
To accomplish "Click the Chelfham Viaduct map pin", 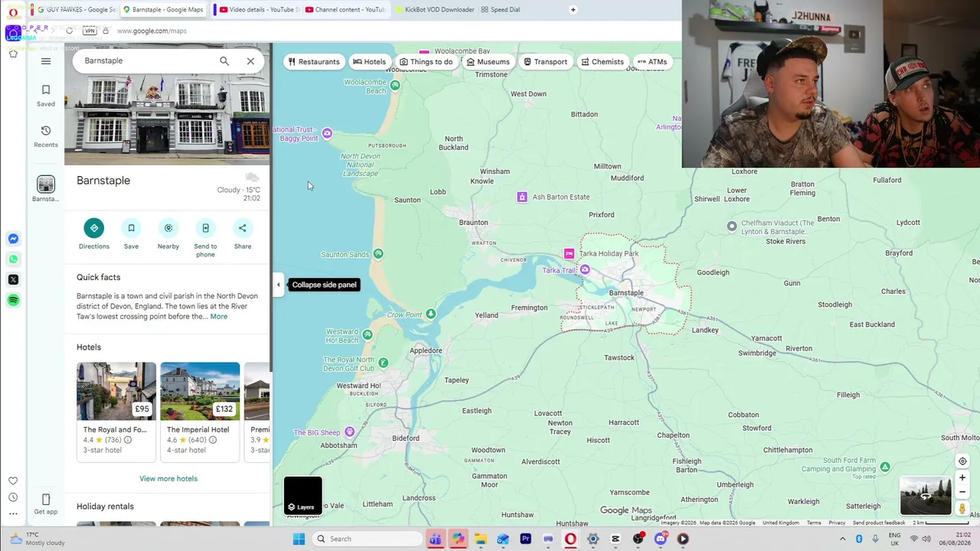I will pyautogui.click(x=732, y=227).
